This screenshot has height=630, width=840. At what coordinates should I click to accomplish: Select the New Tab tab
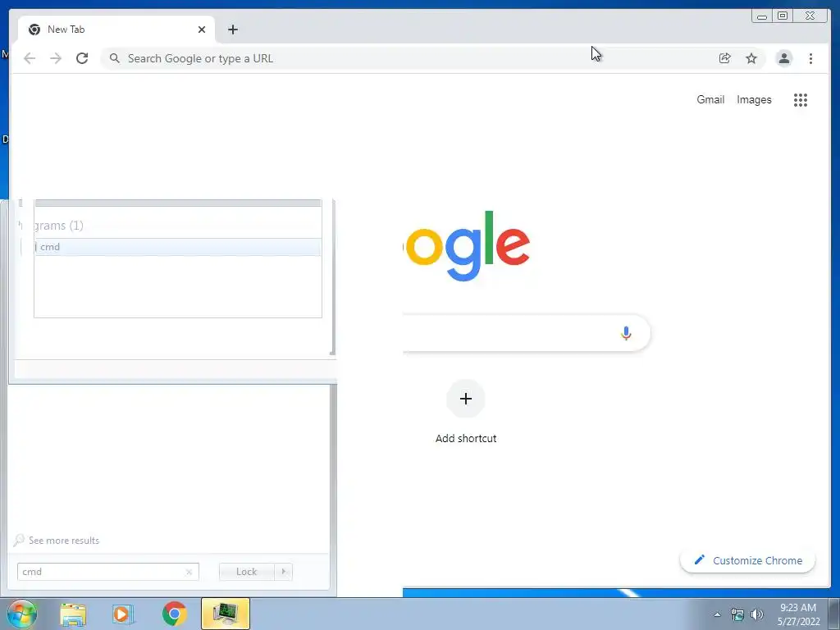116,30
